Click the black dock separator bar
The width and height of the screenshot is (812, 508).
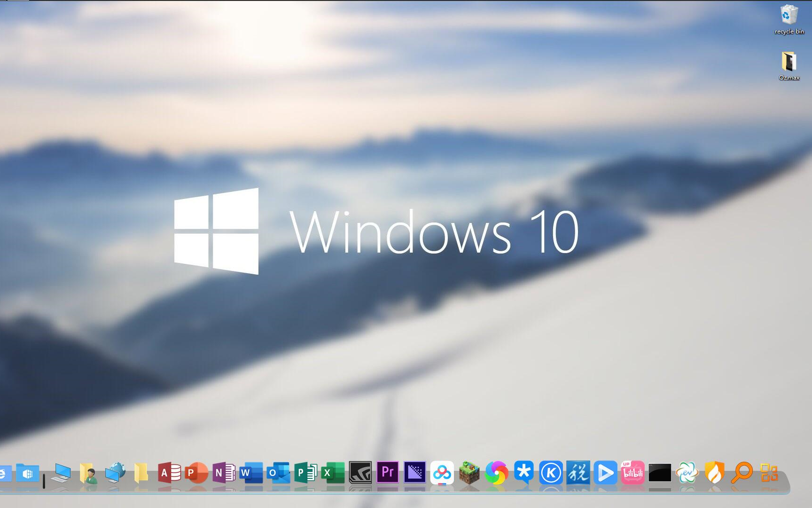tap(44, 481)
